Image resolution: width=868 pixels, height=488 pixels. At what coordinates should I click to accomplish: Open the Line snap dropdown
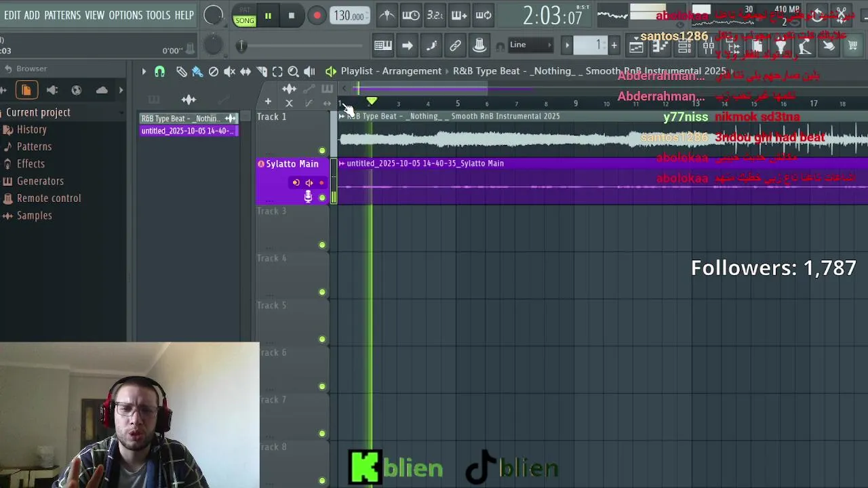coord(531,45)
